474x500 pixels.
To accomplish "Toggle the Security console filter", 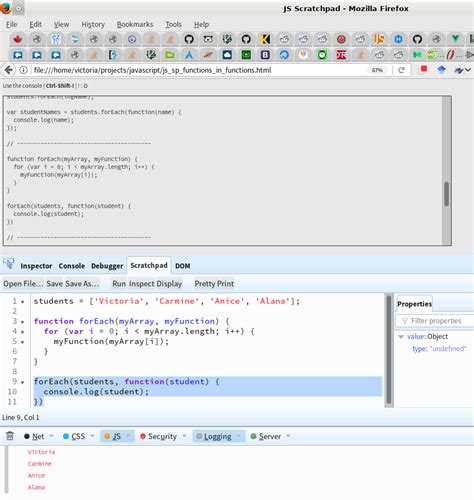I will coord(158,436).
